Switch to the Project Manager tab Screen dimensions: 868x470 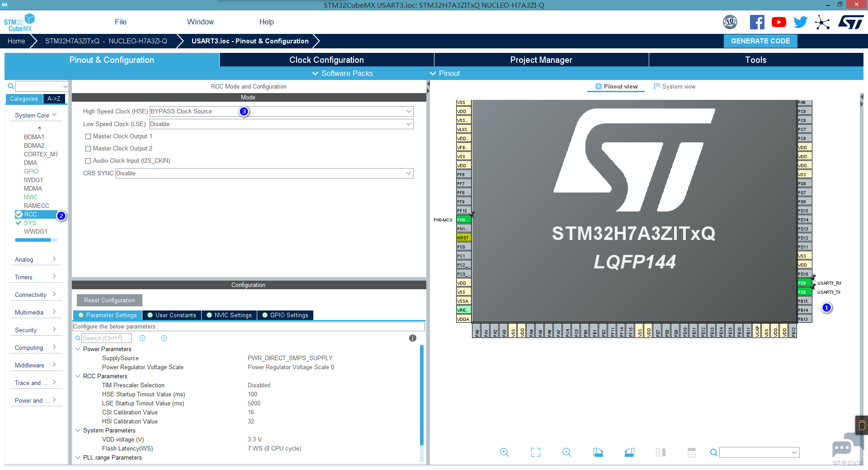tap(541, 60)
